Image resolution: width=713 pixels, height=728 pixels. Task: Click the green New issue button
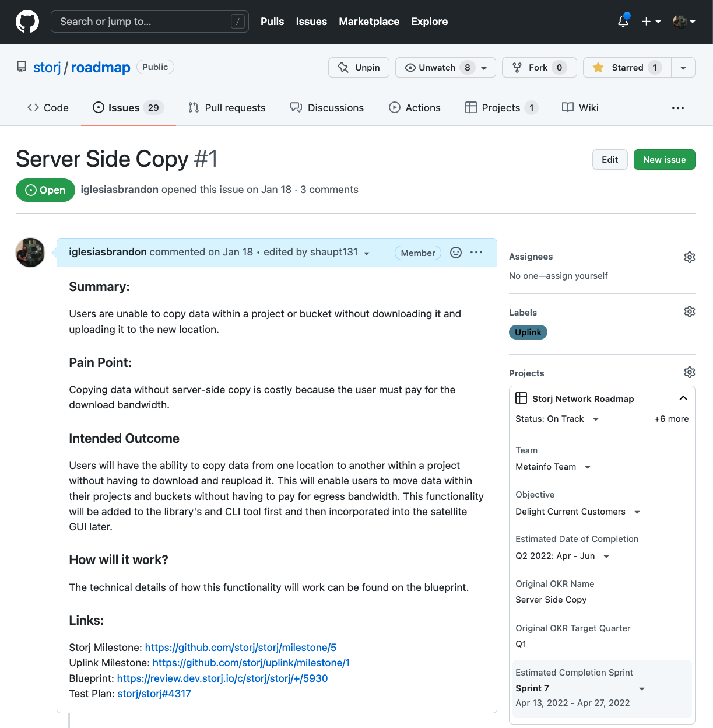664,160
